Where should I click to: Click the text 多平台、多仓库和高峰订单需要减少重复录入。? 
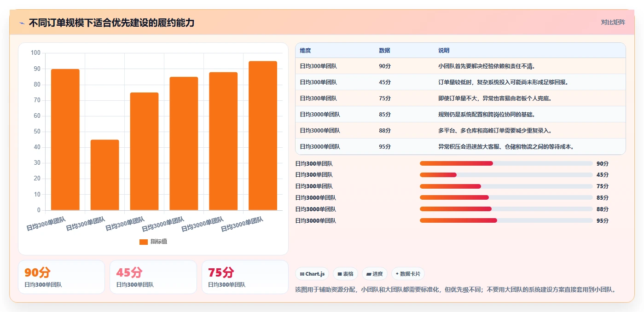point(495,131)
